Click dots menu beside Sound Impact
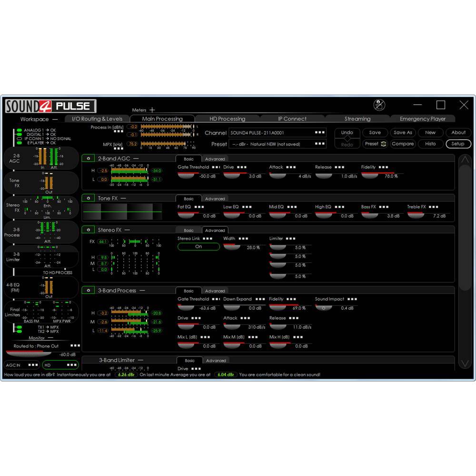Screen dimensions: 476x476 pos(352,299)
